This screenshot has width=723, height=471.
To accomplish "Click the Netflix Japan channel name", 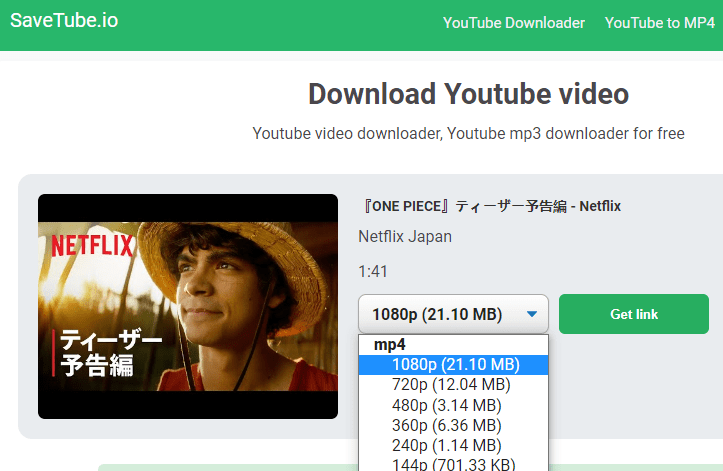I will point(404,237).
